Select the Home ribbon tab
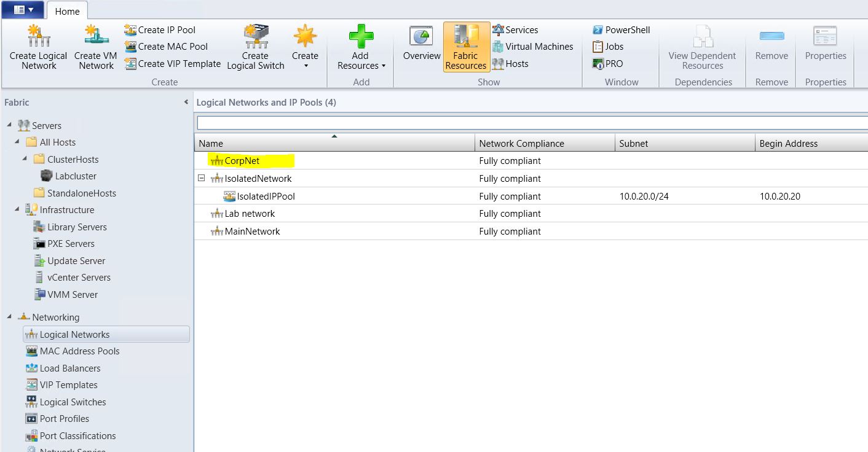 tap(67, 11)
